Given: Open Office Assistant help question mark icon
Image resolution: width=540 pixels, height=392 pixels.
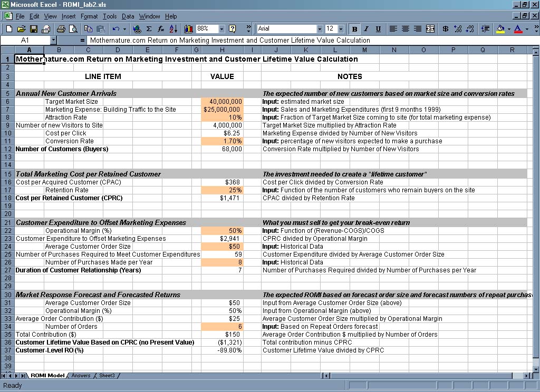Looking at the screenshot, I should (233, 29).
